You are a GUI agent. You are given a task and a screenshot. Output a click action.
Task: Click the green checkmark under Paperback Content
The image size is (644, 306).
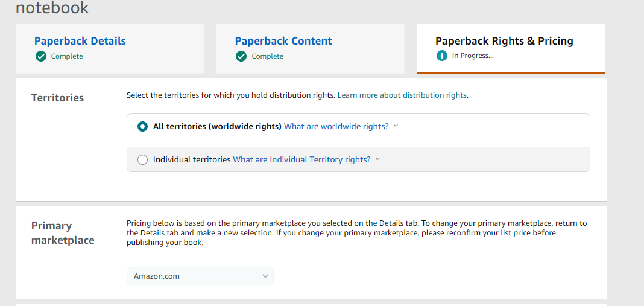tap(241, 56)
